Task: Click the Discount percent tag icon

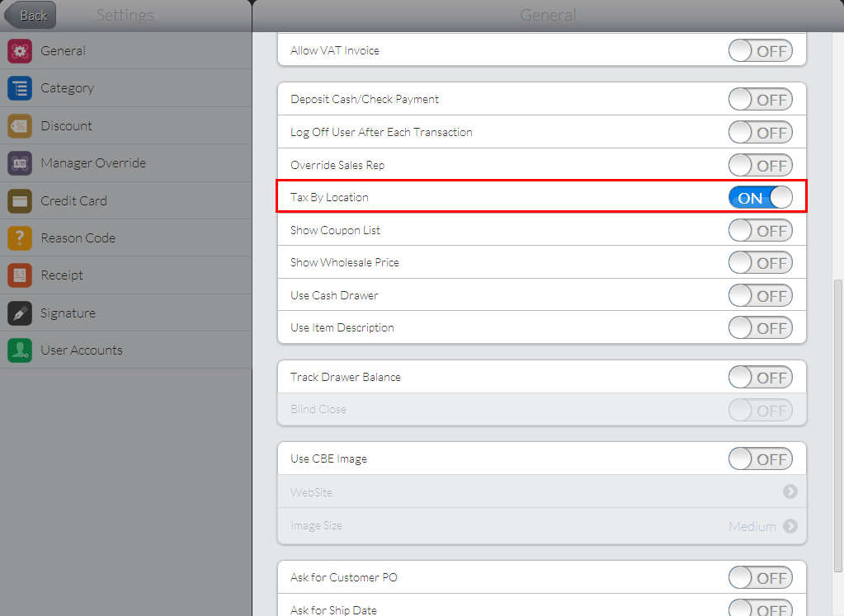Action: coord(20,126)
